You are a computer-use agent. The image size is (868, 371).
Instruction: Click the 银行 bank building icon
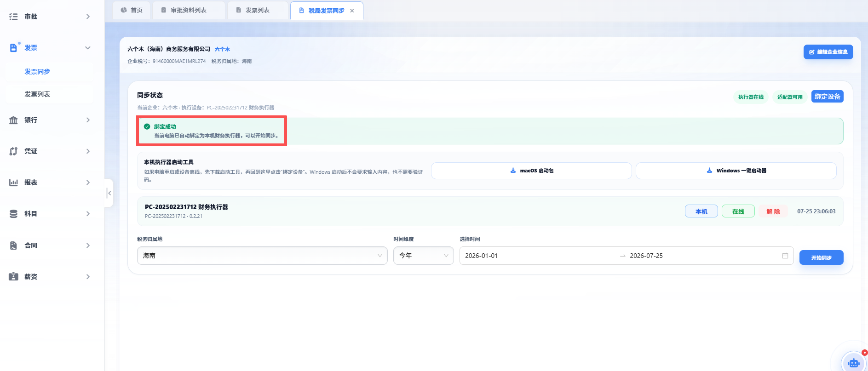click(13, 120)
